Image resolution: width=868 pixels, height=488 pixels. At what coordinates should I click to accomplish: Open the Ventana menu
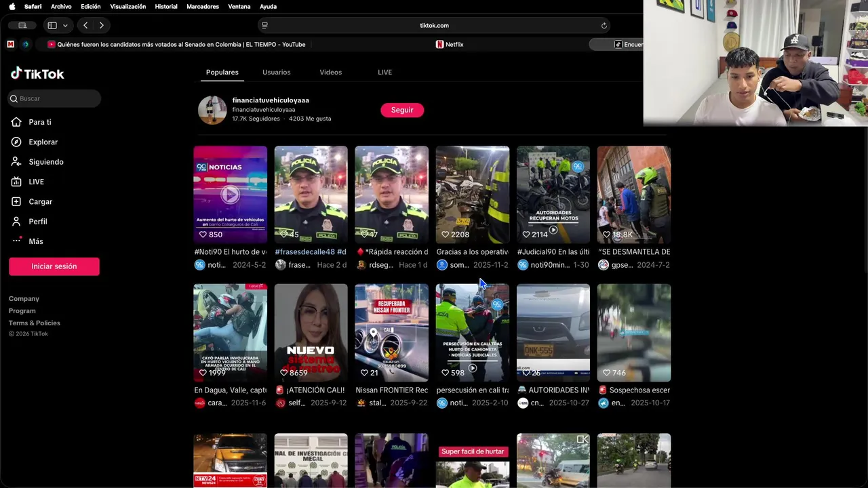(x=239, y=6)
